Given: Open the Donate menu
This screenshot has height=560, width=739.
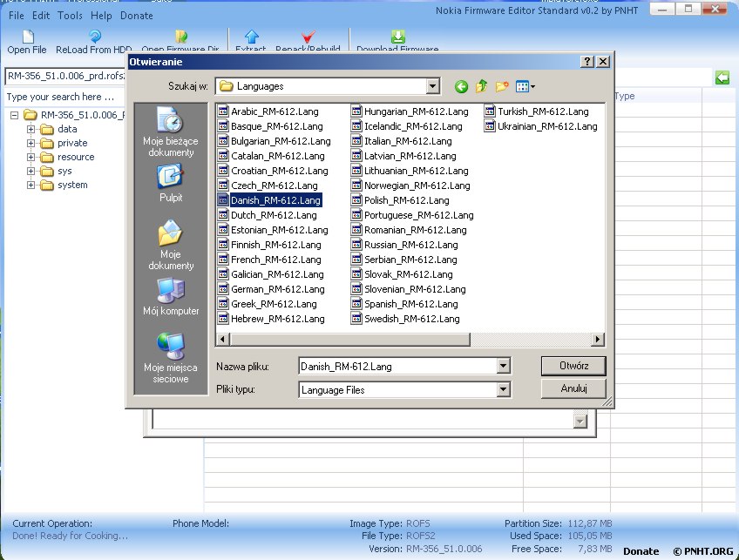Looking at the screenshot, I should point(137,16).
